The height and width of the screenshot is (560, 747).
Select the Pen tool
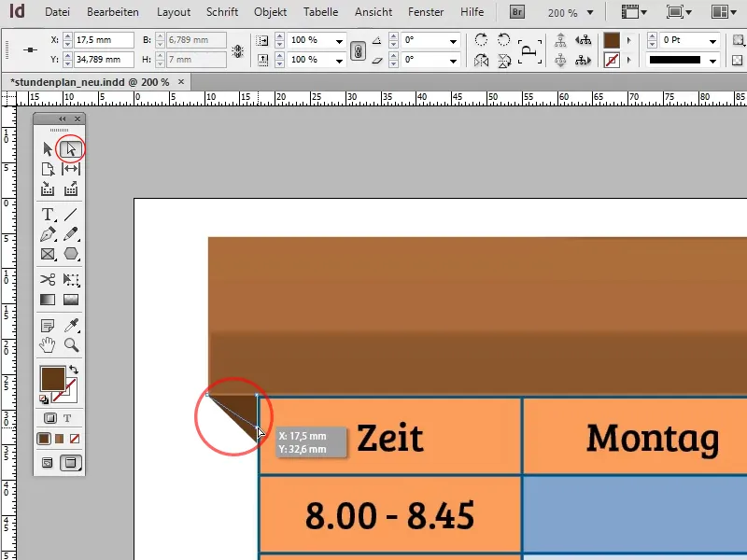click(48, 234)
